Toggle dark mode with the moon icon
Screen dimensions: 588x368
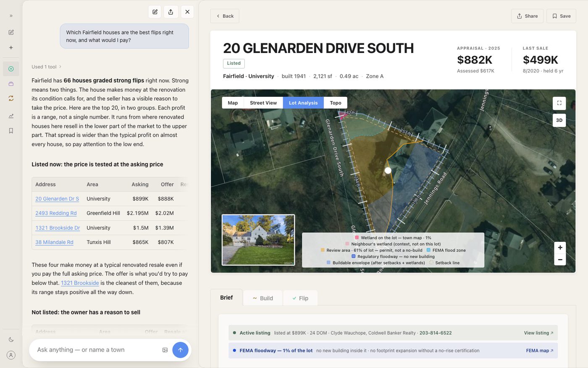[11, 339]
